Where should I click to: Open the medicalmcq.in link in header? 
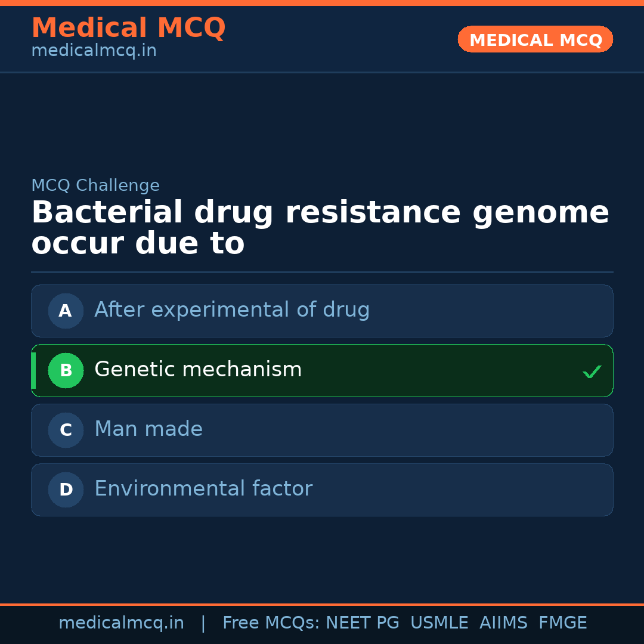click(x=94, y=51)
